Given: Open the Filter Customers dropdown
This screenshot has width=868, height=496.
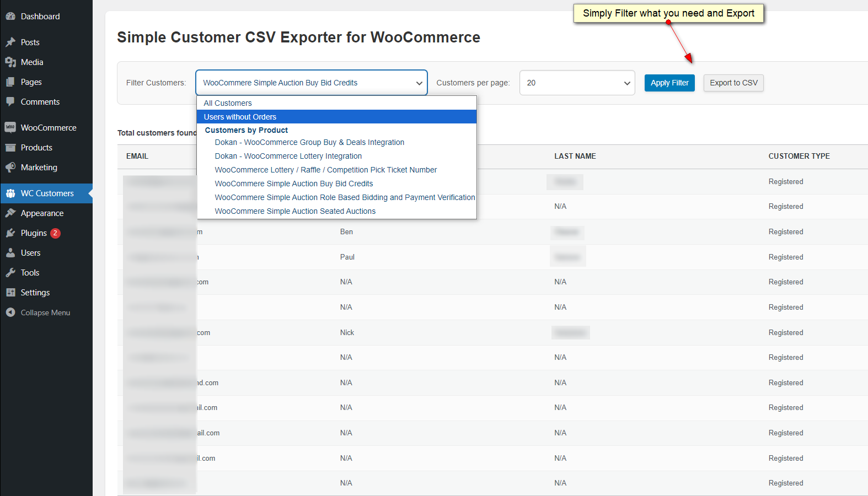Looking at the screenshot, I should tap(312, 83).
